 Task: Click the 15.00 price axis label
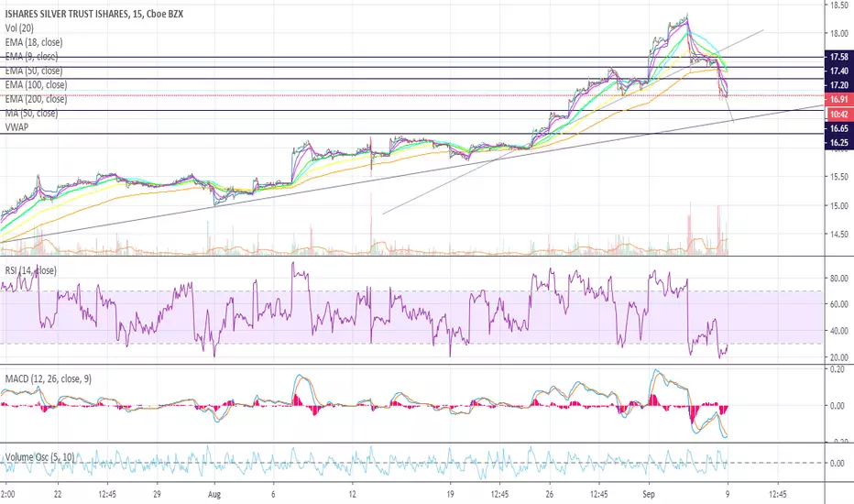[839, 205]
